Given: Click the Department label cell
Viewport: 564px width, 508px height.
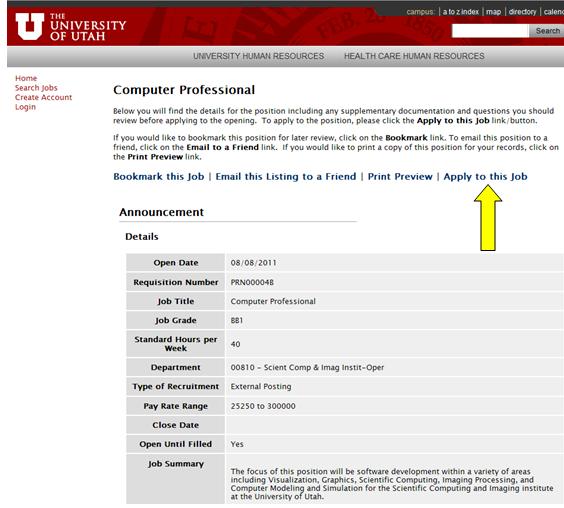Looking at the screenshot, I should point(176,367).
